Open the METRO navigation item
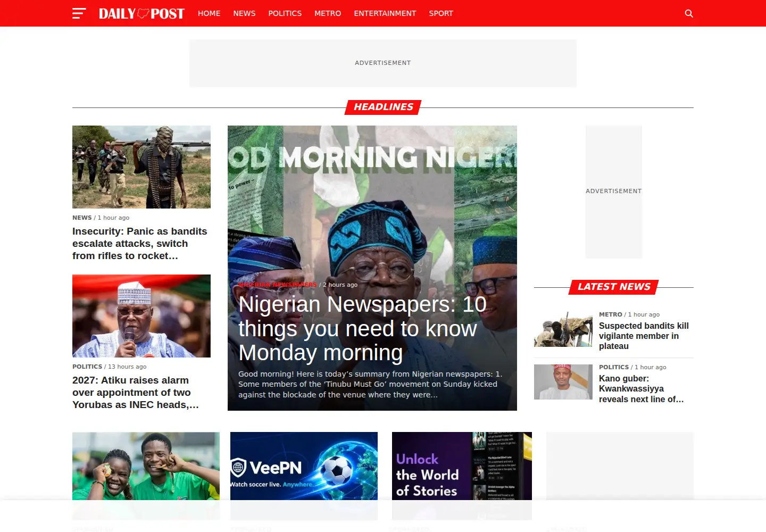The width and height of the screenshot is (766, 532). [328, 13]
